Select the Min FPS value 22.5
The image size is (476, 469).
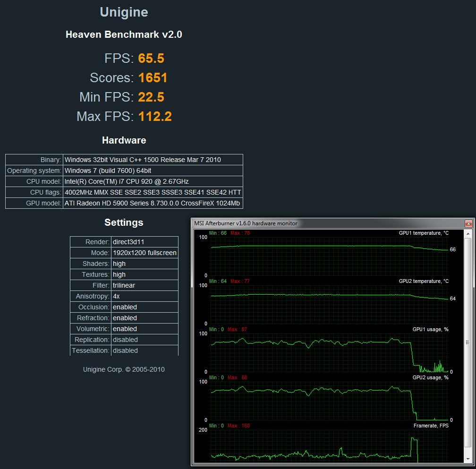pos(151,97)
